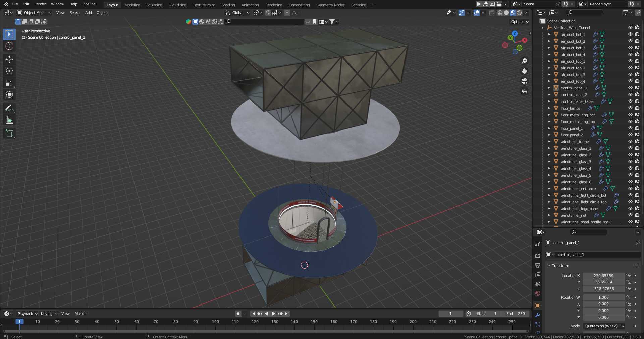The width and height of the screenshot is (644, 339).
Task: Play the animation forward
Action: tap(273, 314)
